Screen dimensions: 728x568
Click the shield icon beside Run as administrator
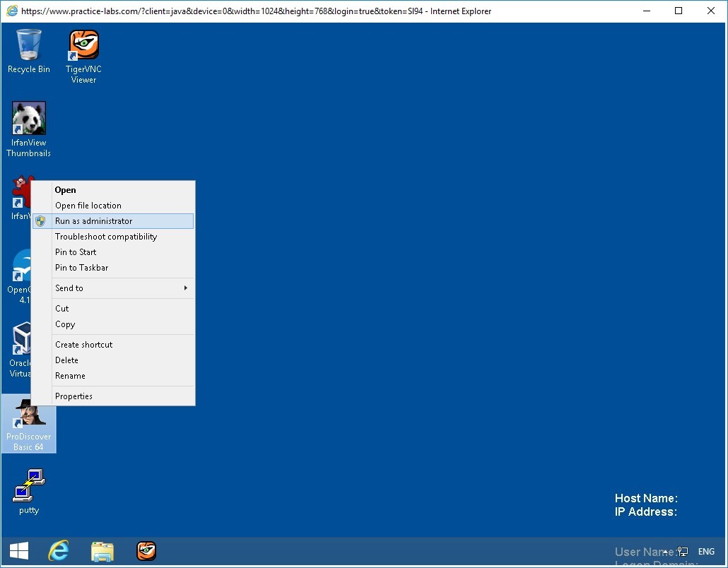point(40,221)
